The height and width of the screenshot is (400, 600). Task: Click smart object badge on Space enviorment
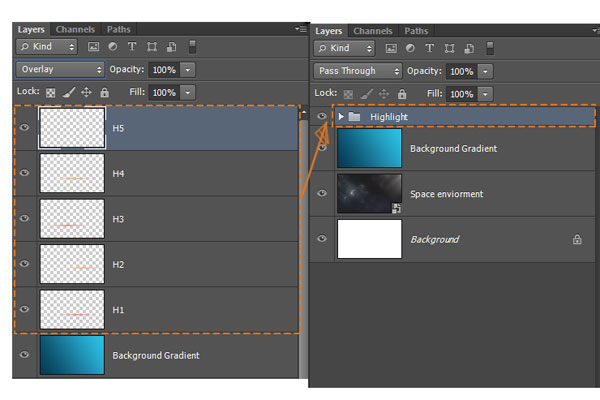click(x=396, y=208)
